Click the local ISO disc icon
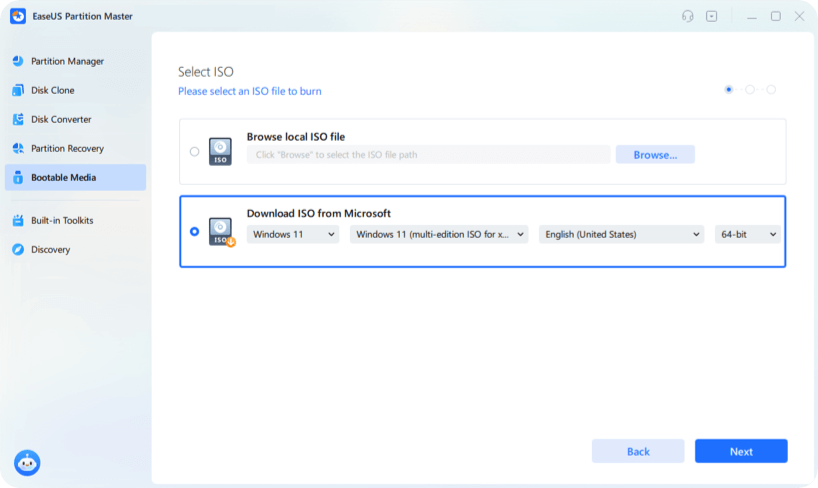 tap(220, 151)
